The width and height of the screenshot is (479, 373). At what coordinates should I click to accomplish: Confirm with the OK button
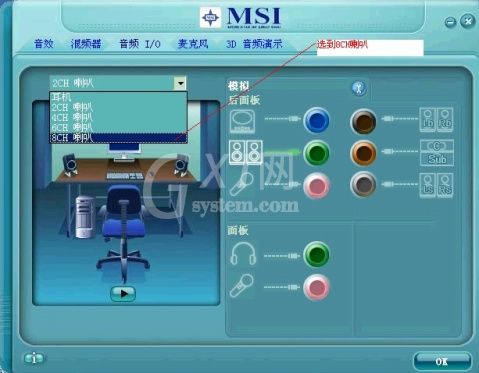click(442, 361)
